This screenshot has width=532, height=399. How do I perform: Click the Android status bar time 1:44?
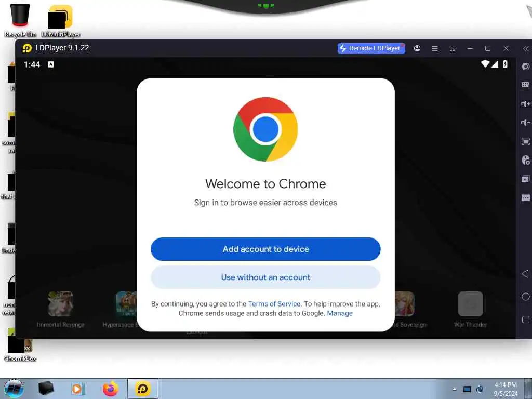(x=32, y=64)
